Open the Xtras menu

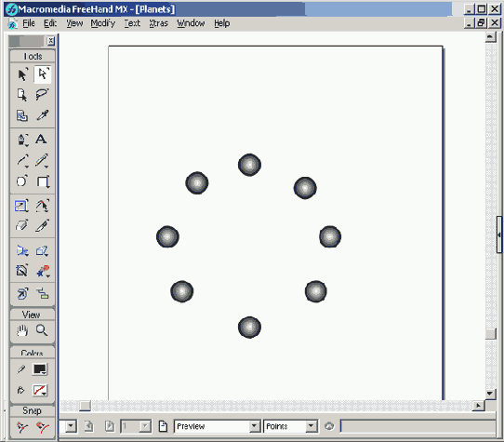(x=158, y=23)
